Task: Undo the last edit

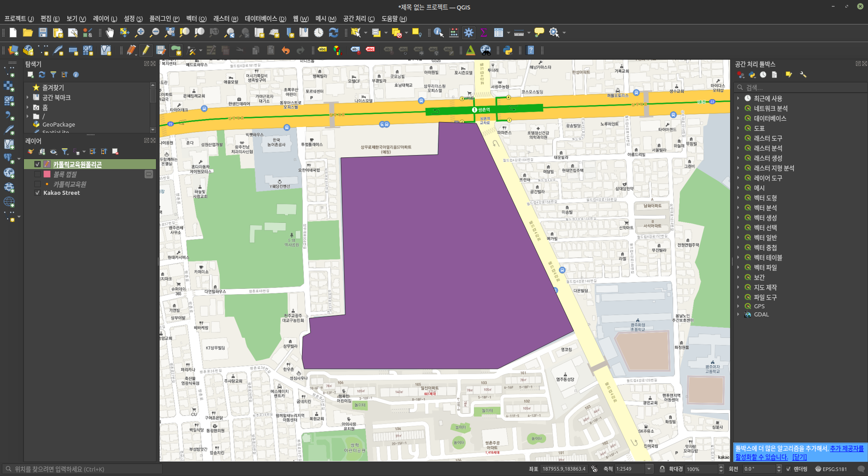Action: coord(286,50)
